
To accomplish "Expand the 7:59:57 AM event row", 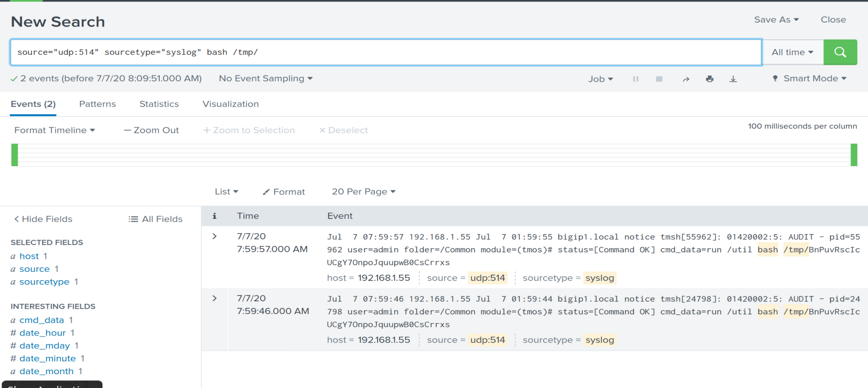I will [215, 236].
